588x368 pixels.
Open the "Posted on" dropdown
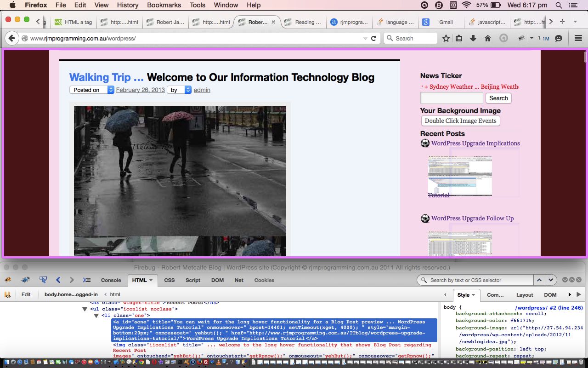pyautogui.click(x=91, y=90)
